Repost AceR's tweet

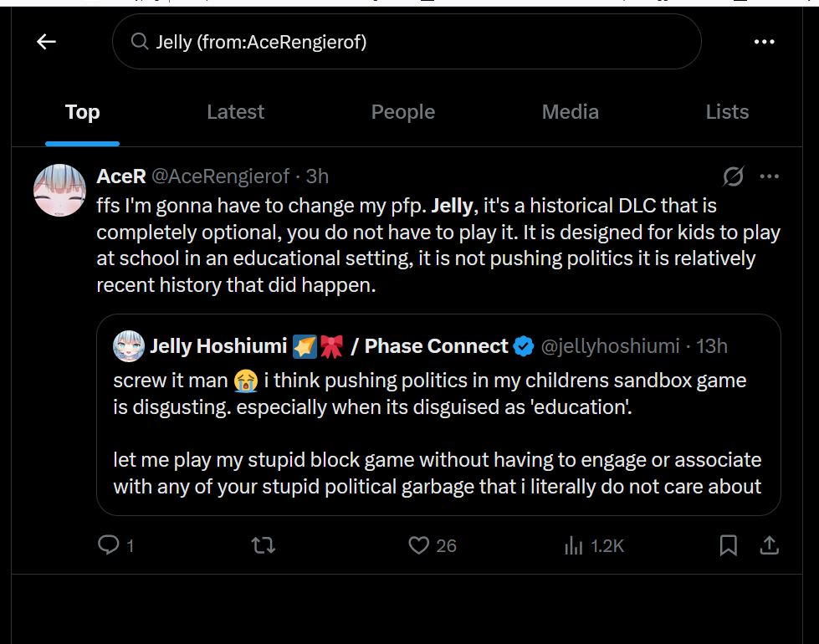(264, 545)
